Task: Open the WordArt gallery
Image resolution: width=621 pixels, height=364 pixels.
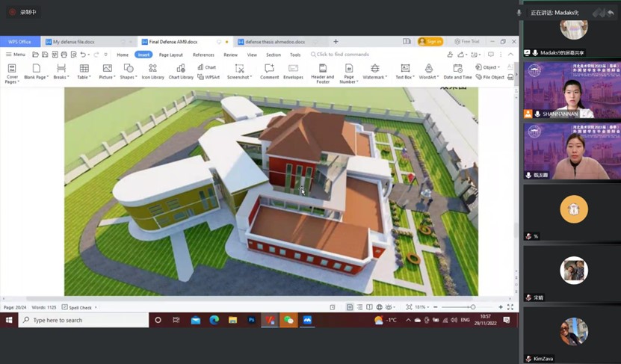Action: [x=428, y=71]
